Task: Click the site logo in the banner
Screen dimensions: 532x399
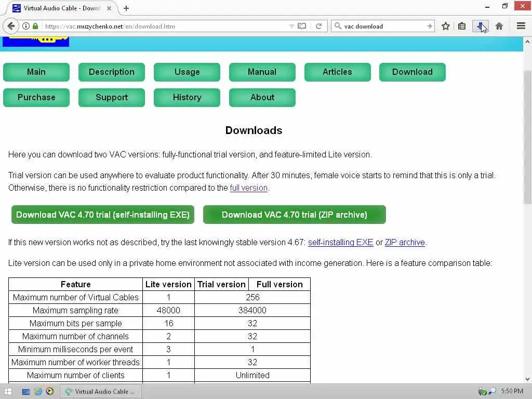Action: [36, 42]
